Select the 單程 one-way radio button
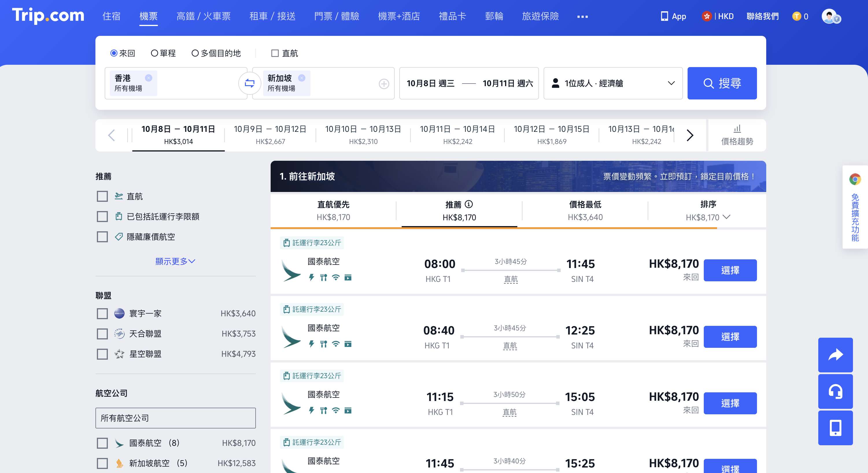Viewport: 868px width, 473px height. tap(154, 53)
